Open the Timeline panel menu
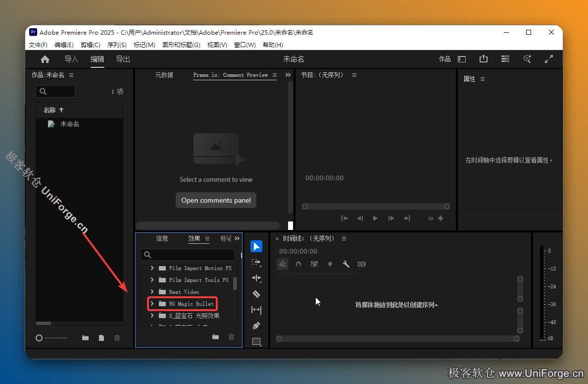 (344, 239)
